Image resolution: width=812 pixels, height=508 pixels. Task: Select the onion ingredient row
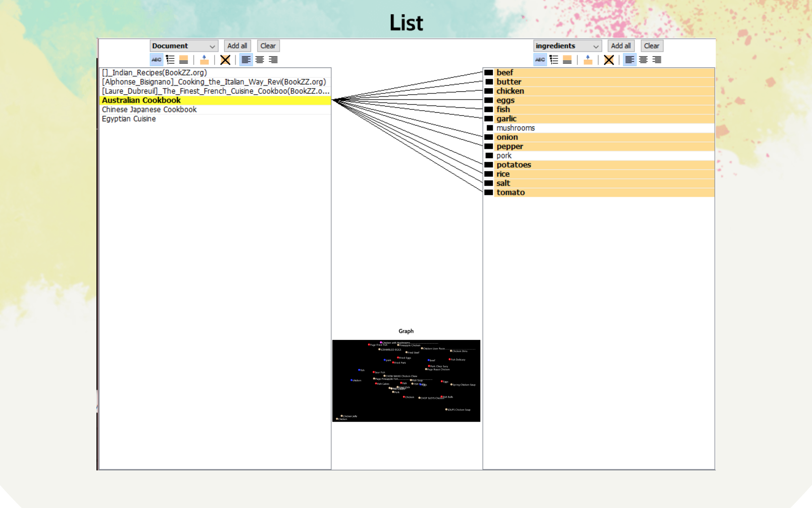click(x=599, y=137)
